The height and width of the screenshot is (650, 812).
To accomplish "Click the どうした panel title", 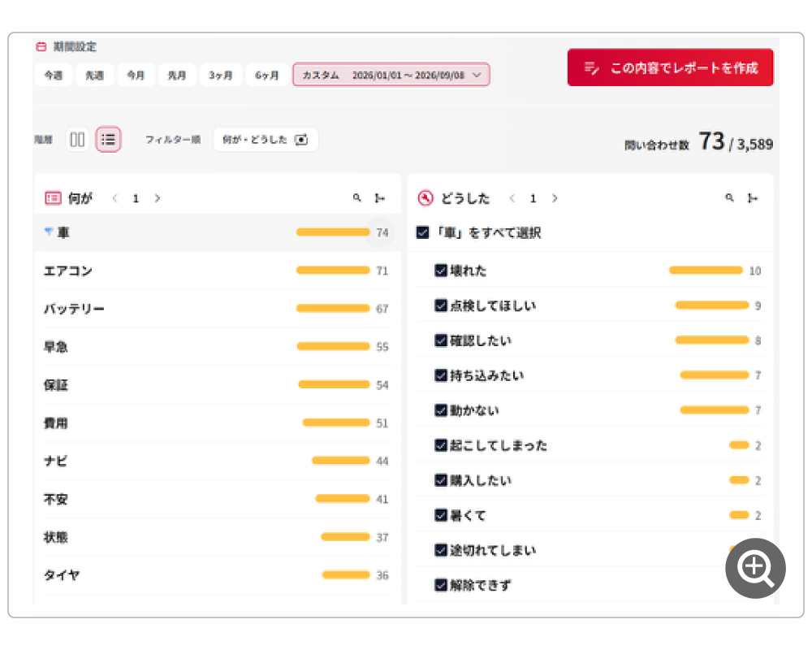I will (465, 198).
